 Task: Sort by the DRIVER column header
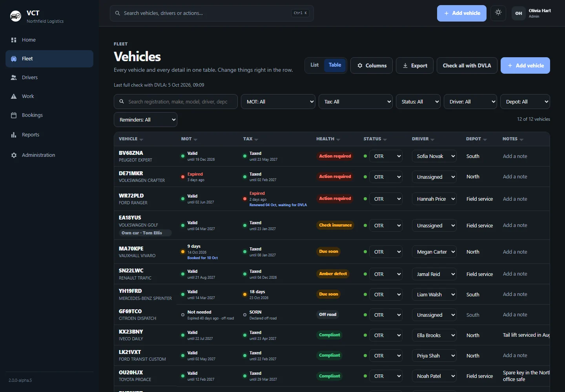click(423, 139)
